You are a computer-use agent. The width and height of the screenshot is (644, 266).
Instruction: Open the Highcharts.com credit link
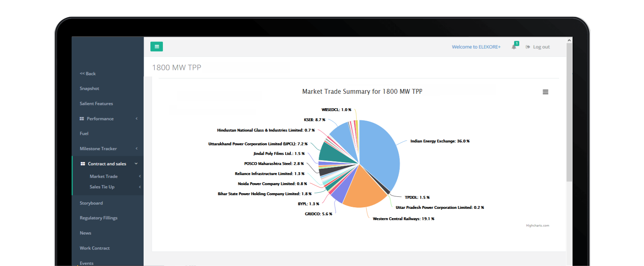coord(537,225)
